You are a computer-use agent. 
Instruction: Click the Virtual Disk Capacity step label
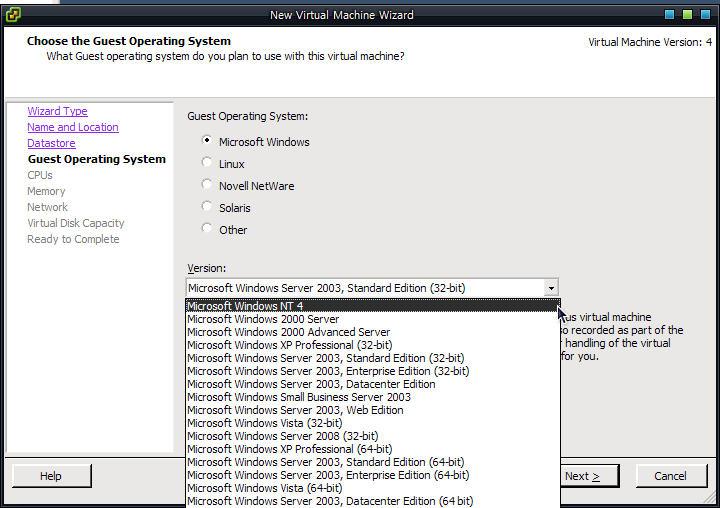coord(76,223)
